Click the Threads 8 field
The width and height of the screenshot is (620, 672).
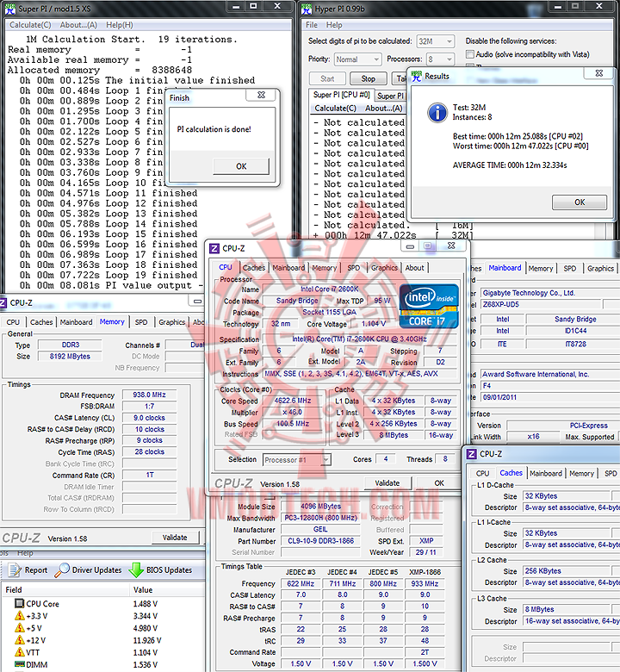[x=444, y=459]
